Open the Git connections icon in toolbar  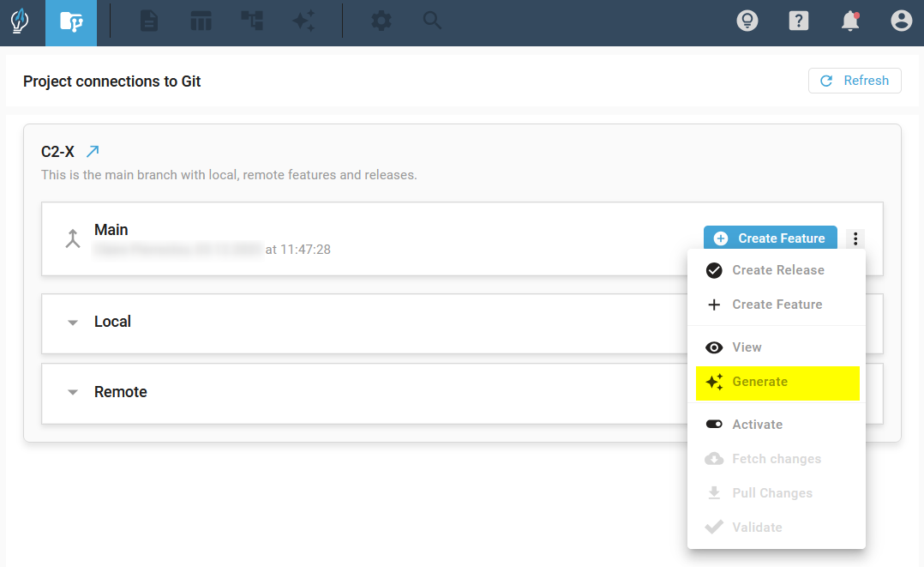click(70, 21)
